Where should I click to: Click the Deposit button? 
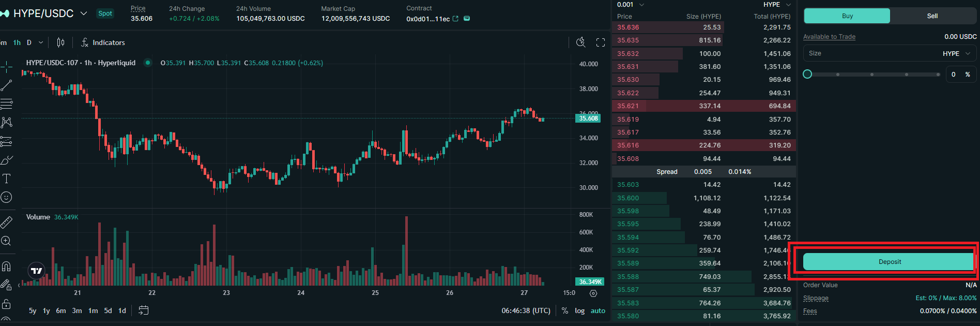[890, 262]
